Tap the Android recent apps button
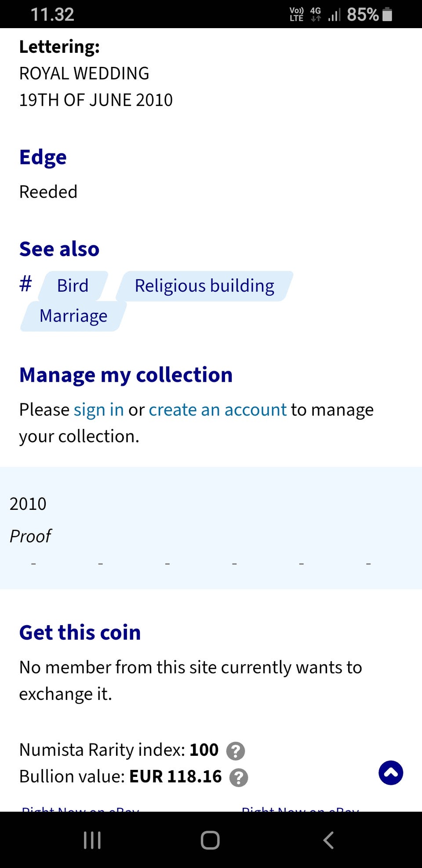422x868 pixels. tap(92, 840)
